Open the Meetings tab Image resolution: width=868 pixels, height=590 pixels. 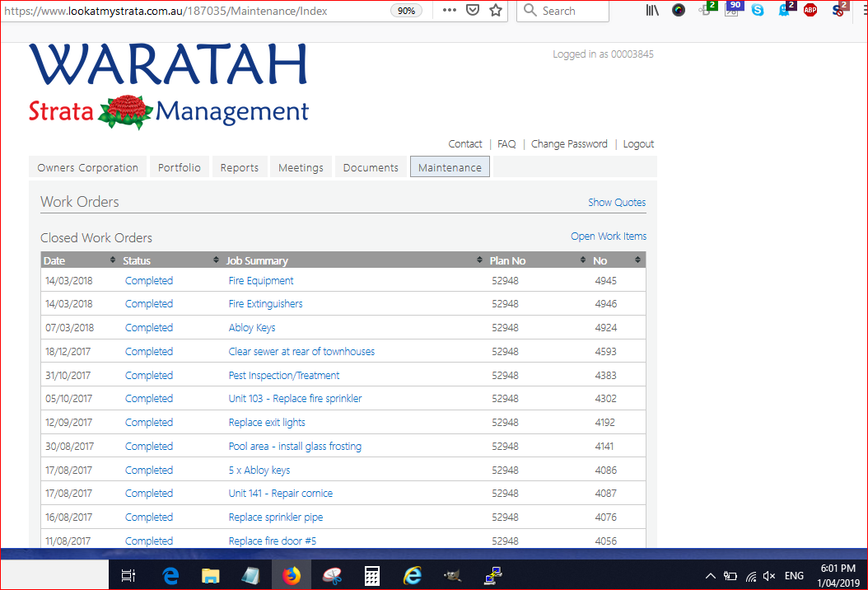[x=301, y=167]
